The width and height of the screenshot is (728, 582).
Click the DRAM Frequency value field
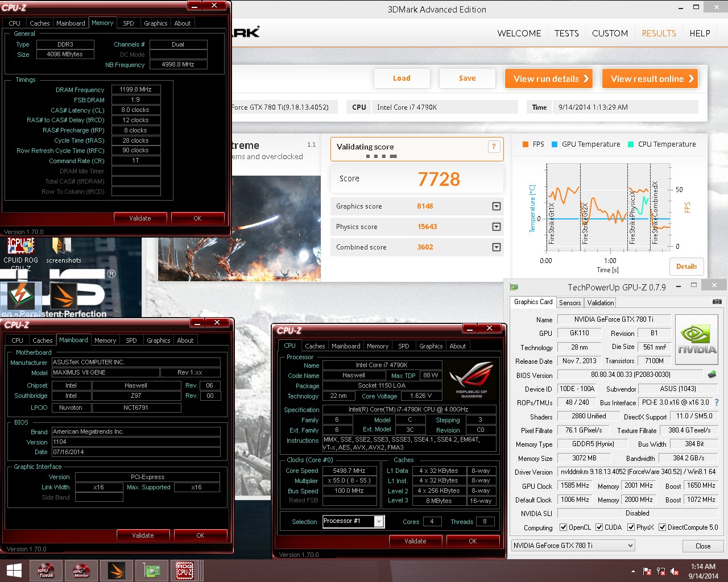(x=136, y=90)
